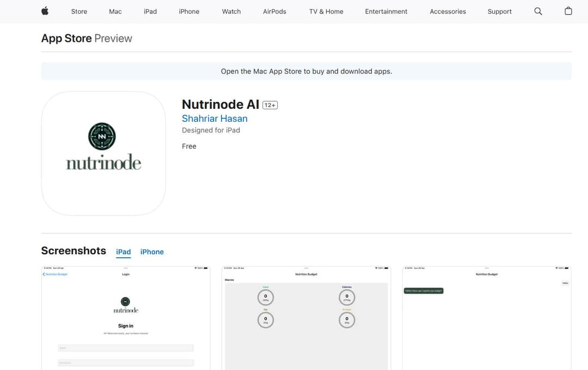Open the iPhone nav item
588x370 pixels.
189,11
